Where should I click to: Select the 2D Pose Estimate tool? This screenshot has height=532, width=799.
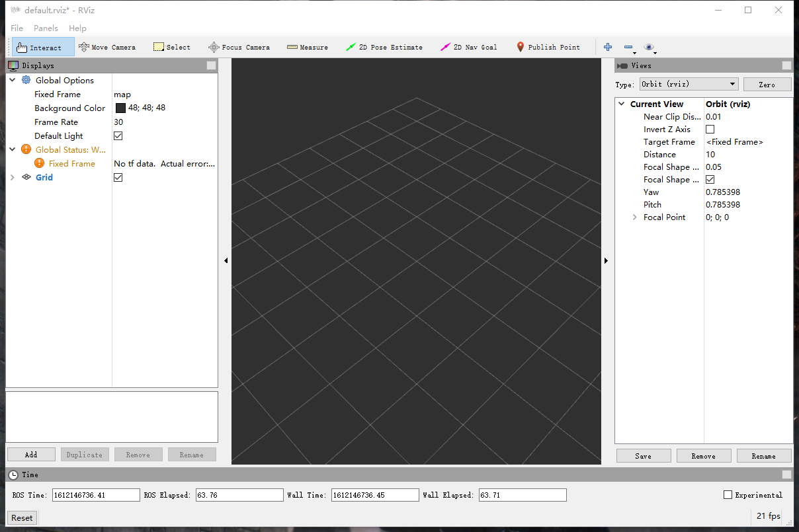[x=384, y=47]
